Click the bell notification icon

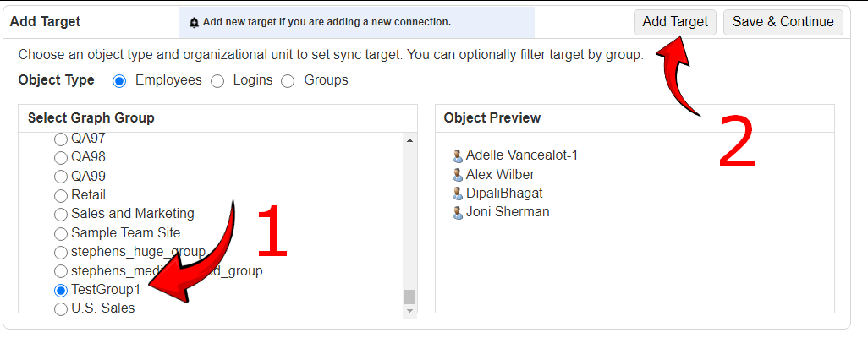click(194, 23)
